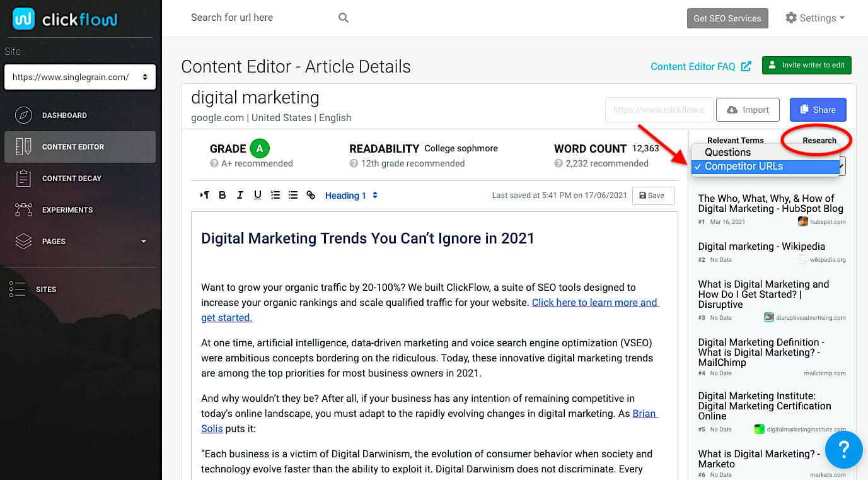Open the MailChimp definition result
The image size is (868, 480).
(x=761, y=352)
